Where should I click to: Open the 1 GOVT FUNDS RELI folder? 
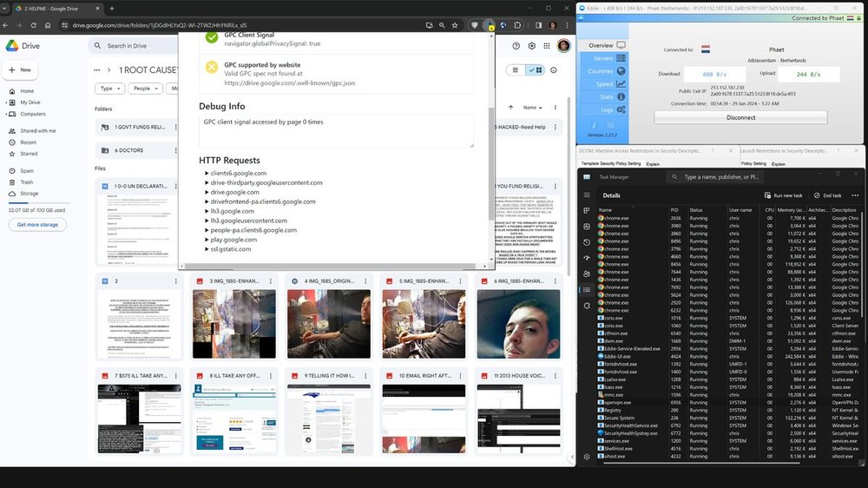(x=136, y=127)
